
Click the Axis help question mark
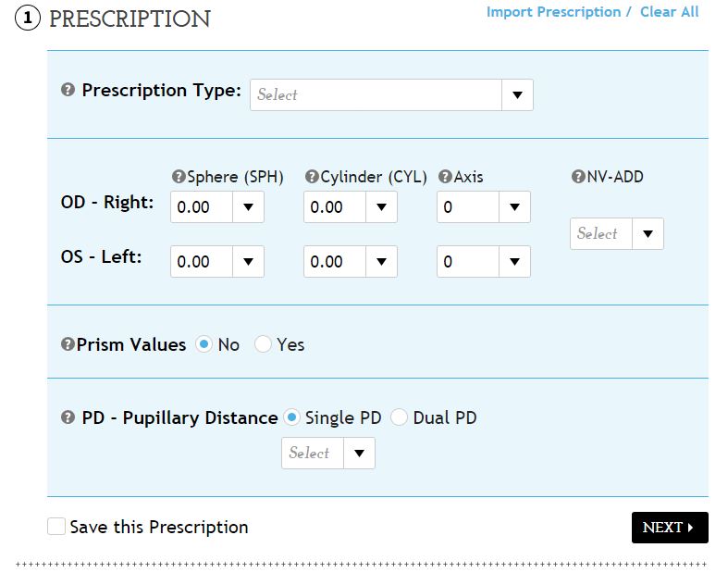click(445, 177)
